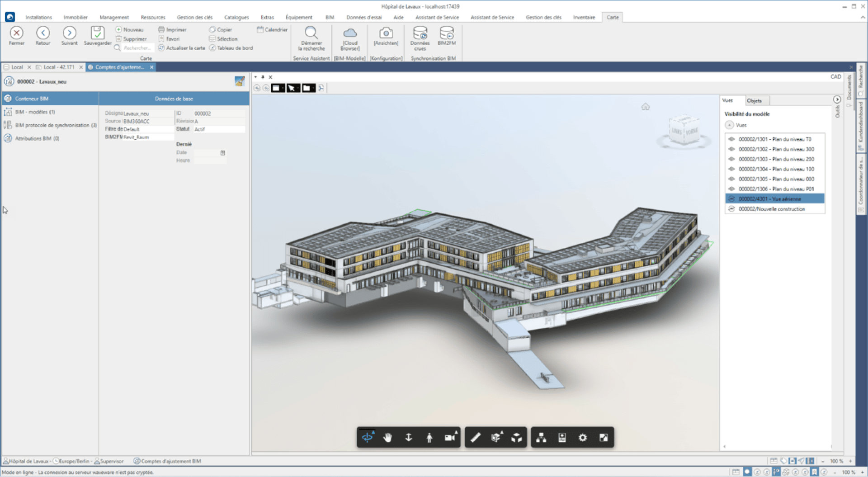
Task: Increase upper status bar zoom with plus
Action: [x=850, y=461]
